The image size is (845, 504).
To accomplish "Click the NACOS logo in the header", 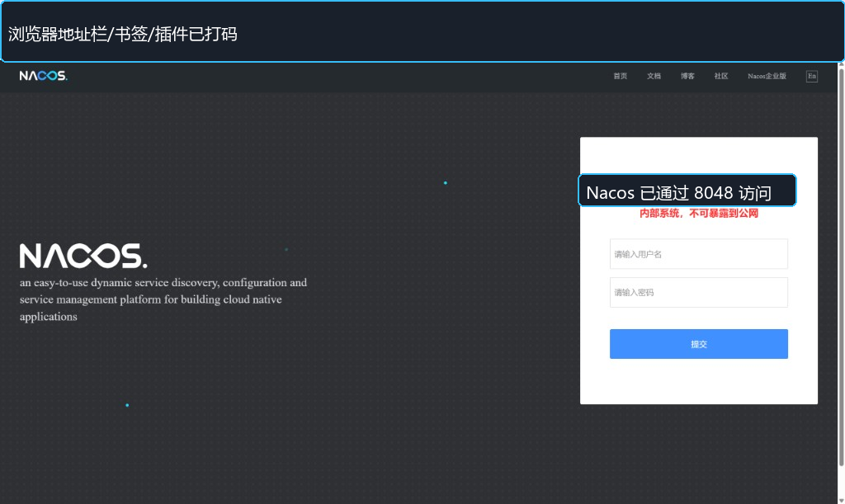I will [x=43, y=76].
